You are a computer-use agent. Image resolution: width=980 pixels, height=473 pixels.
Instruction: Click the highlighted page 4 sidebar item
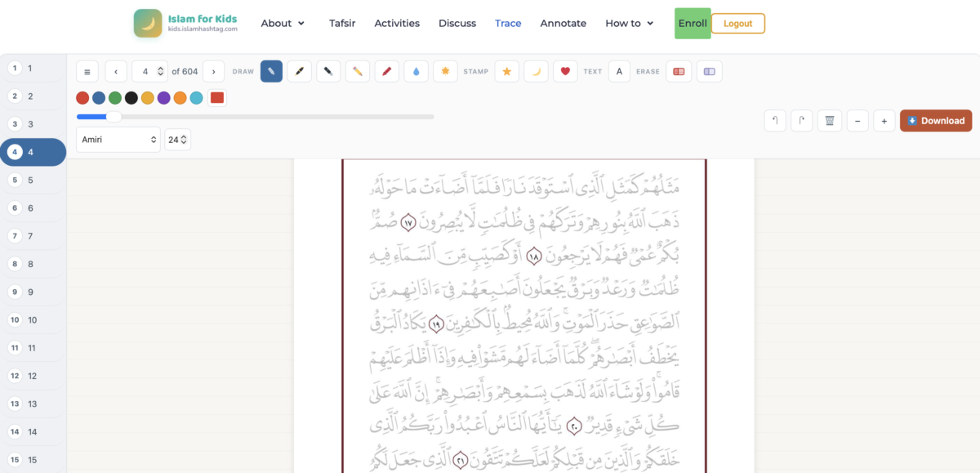coord(33,152)
